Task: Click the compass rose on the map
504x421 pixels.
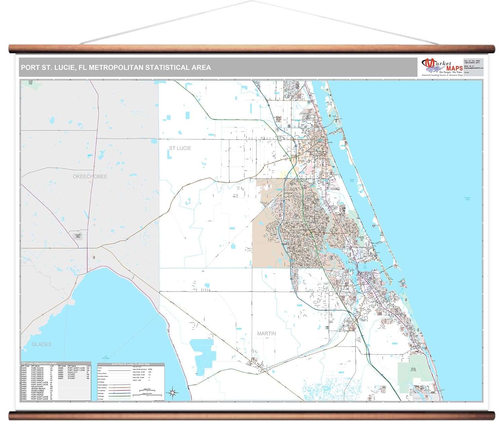Action: tap(173, 392)
